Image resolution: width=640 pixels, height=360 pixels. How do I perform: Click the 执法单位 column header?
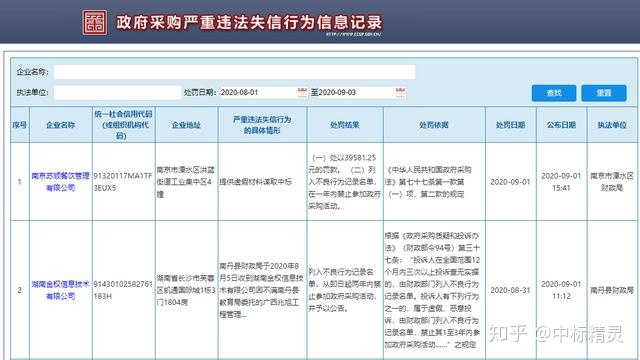point(612,125)
